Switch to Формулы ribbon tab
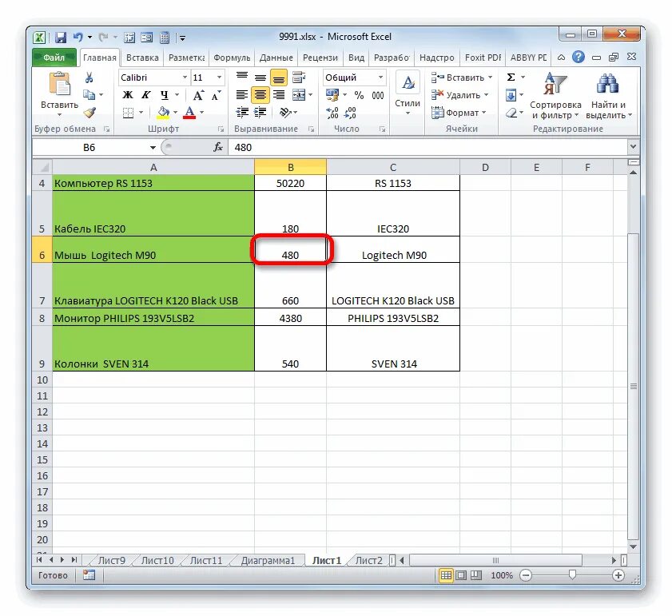The width and height of the screenshot is (672, 616). (x=232, y=58)
